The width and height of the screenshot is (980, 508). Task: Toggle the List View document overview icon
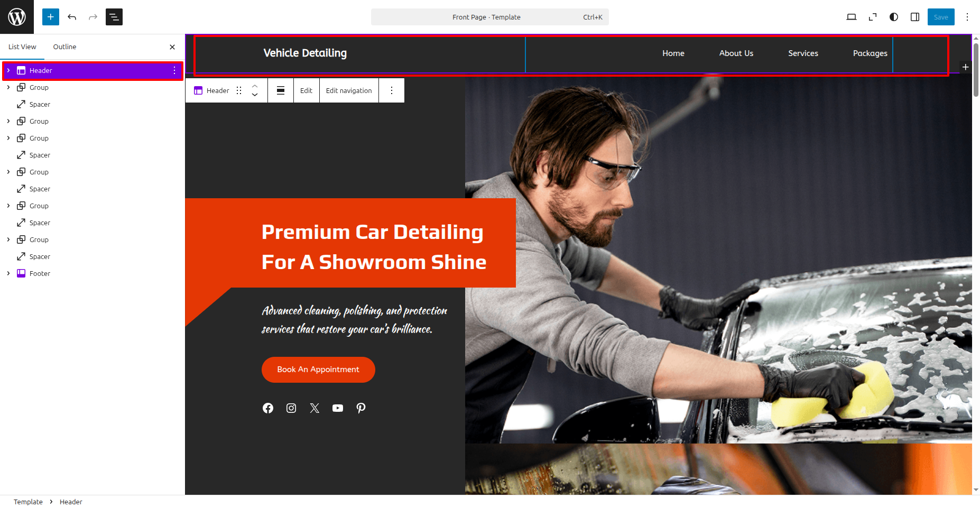tap(114, 17)
